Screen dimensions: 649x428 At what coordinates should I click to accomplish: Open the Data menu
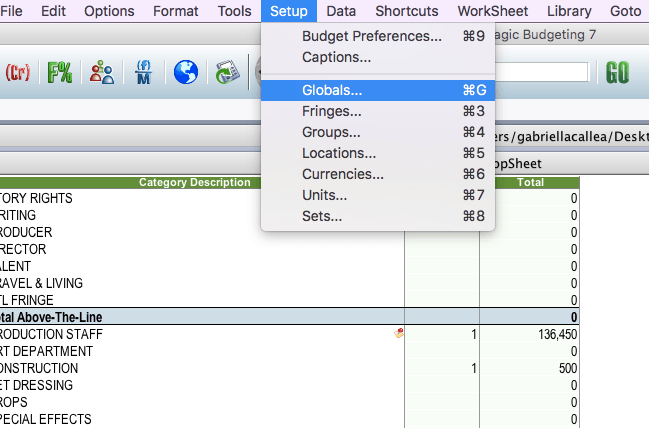341,11
